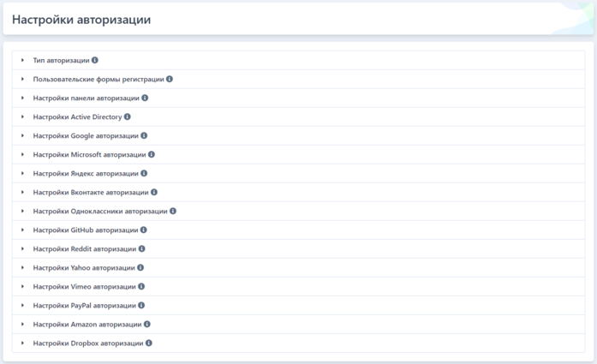Open Настройки Yahoo авторизации section
The image size is (597, 364).
[x=84, y=268]
